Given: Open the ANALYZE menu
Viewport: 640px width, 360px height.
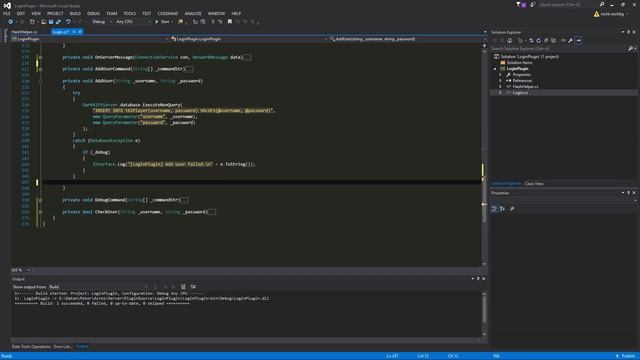Looking at the screenshot, I should (x=193, y=13).
